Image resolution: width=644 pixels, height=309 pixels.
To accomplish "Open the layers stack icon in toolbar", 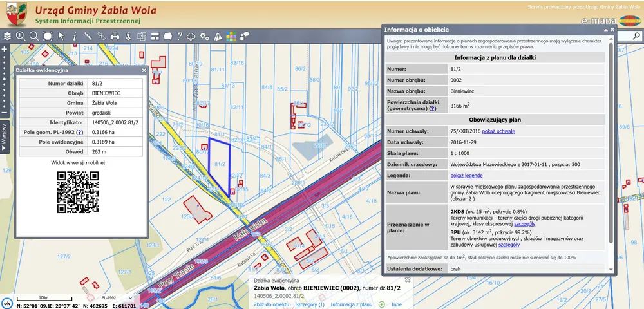I will [x=8, y=36].
